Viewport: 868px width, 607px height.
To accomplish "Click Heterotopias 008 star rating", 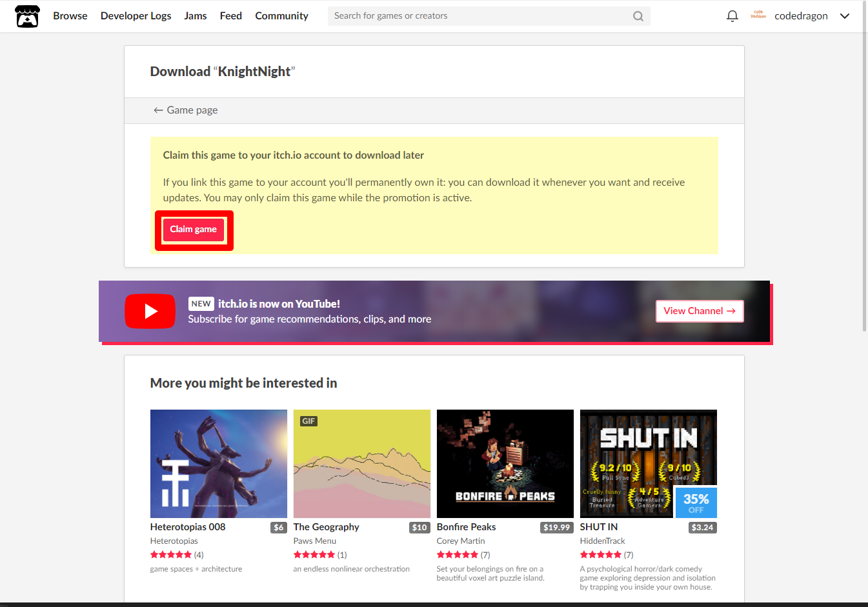I will coord(171,555).
